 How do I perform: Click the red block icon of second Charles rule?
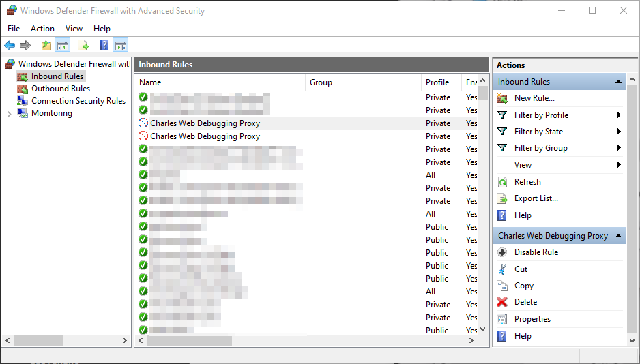[143, 136]
